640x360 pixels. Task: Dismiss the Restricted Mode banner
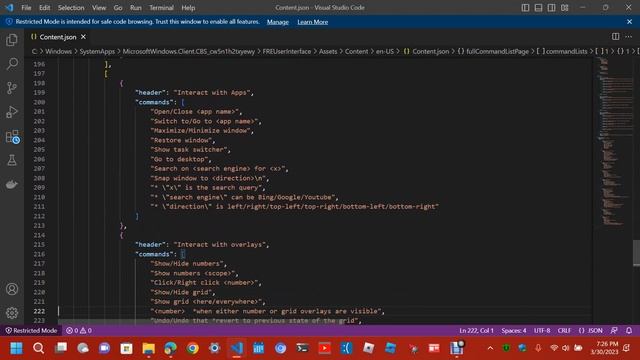(629, 22)
